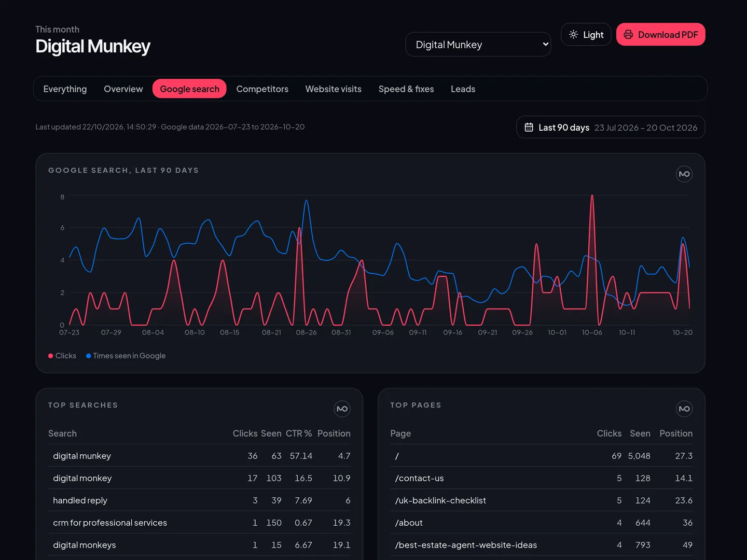The height and width of the screenshot is (560, 747).
Task: Click the calendar icon beside Last 90 days
Action: (529, 127)
